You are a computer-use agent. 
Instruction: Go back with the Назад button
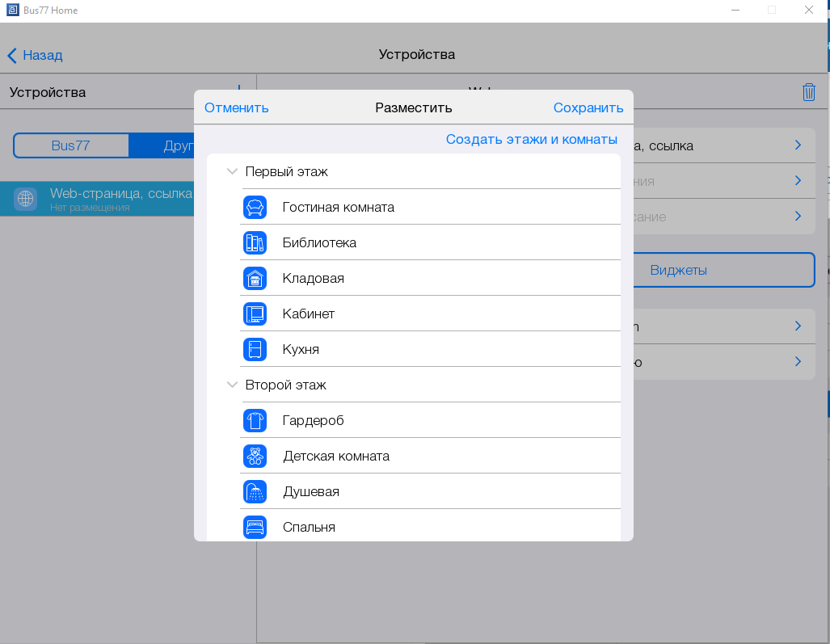click(x=36, y=56)
